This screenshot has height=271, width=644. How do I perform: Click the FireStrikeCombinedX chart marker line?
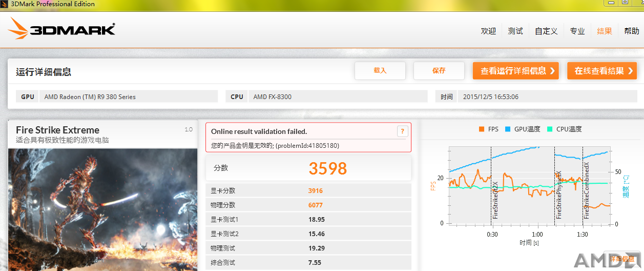(x=583, y=186)
